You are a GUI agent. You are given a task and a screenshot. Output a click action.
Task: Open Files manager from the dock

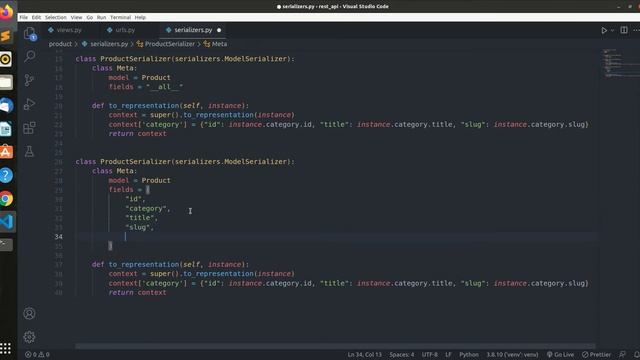tap(6, 82)
